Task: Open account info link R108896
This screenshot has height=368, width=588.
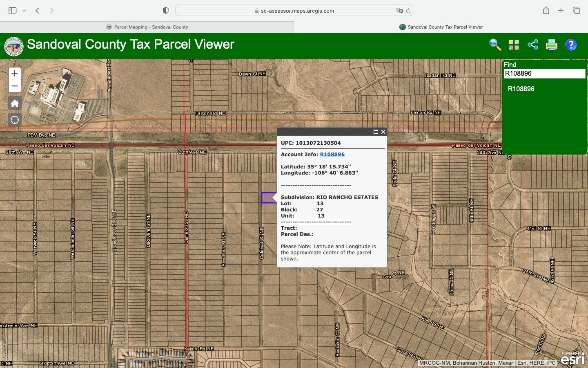Action: point(332,155)
